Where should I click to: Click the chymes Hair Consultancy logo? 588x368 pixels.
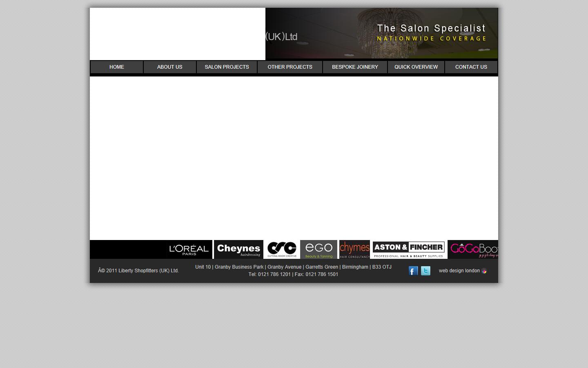coord(354,249)
